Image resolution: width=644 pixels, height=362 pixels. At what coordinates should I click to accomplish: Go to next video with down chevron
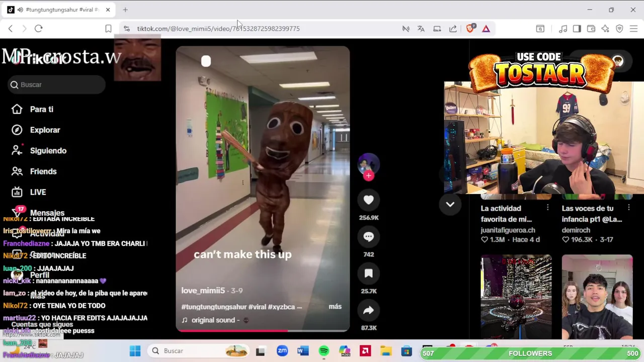[x=450, y=204]
